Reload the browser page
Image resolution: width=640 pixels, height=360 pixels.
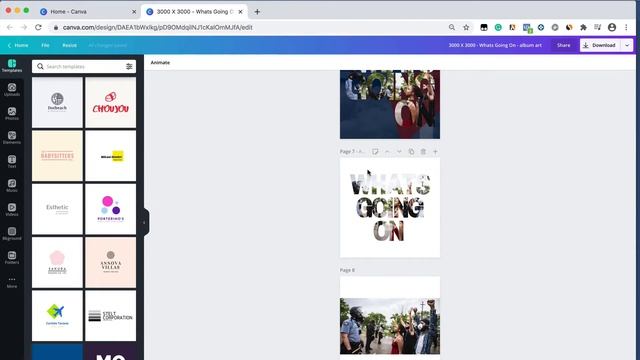38,27
